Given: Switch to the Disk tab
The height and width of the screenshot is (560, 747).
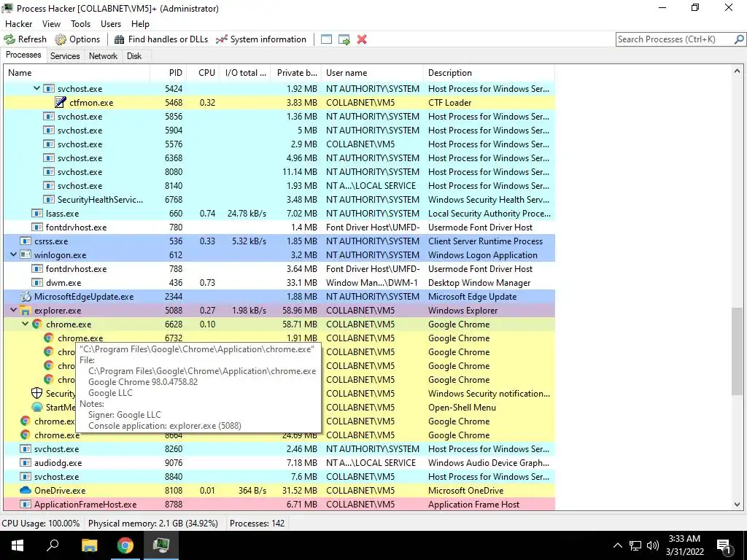Looking at the screenshot, I should [x=134, y=56].
